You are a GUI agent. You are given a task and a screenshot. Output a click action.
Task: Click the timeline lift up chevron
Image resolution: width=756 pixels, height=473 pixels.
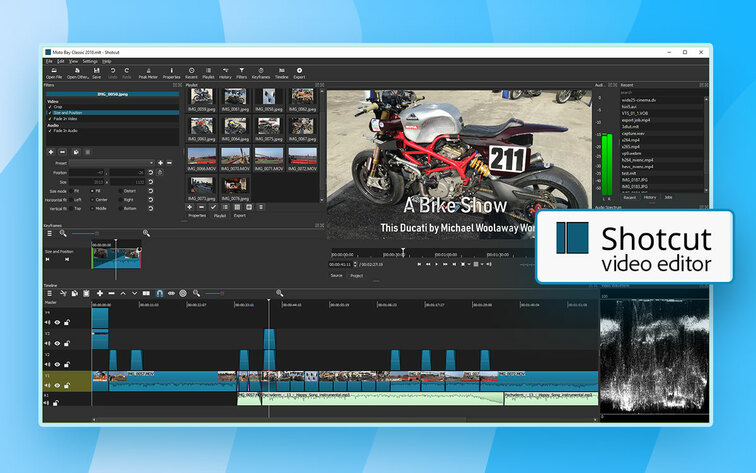[123, 293]
